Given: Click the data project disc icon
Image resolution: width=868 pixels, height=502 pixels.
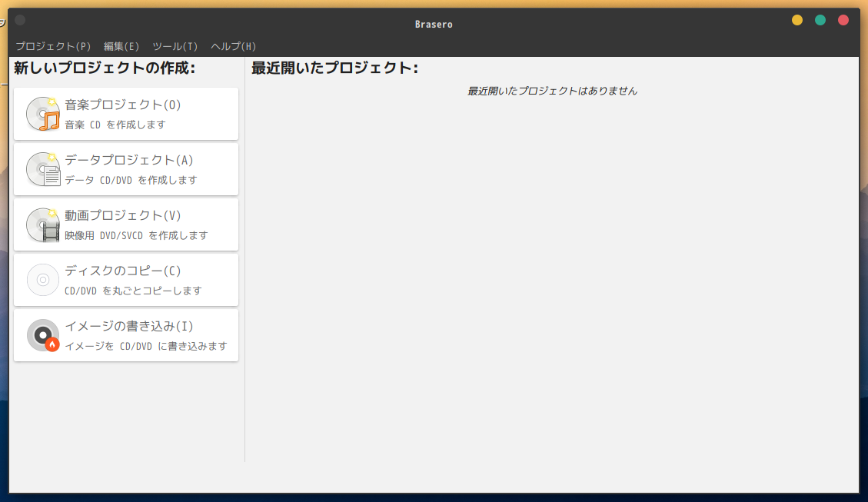Looking at the screenshot, I should [x=42, y=169].
